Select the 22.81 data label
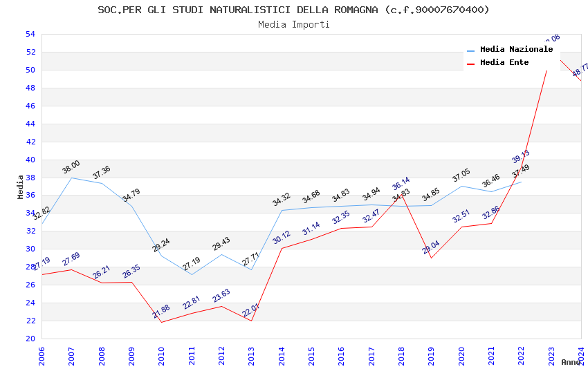Screen dimensions: 588x380 point(191,303)
